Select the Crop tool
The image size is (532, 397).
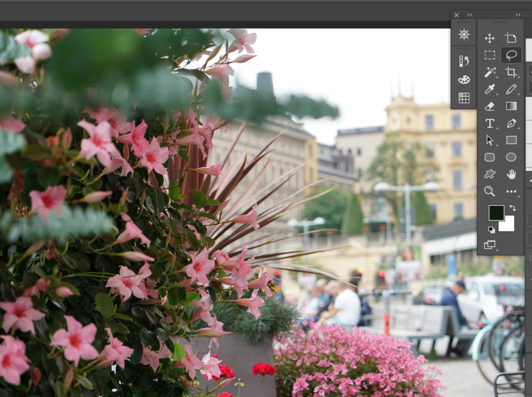(x=511, y=72)
